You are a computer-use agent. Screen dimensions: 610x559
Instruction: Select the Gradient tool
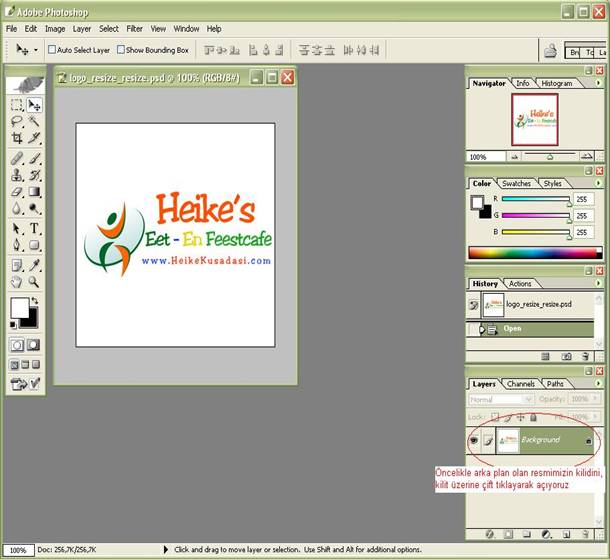34,192
